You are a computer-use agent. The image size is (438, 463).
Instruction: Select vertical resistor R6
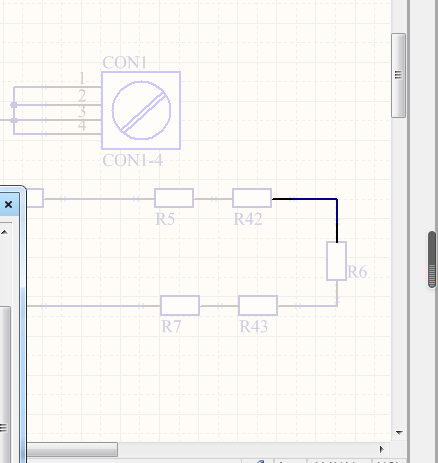point(337,261)
